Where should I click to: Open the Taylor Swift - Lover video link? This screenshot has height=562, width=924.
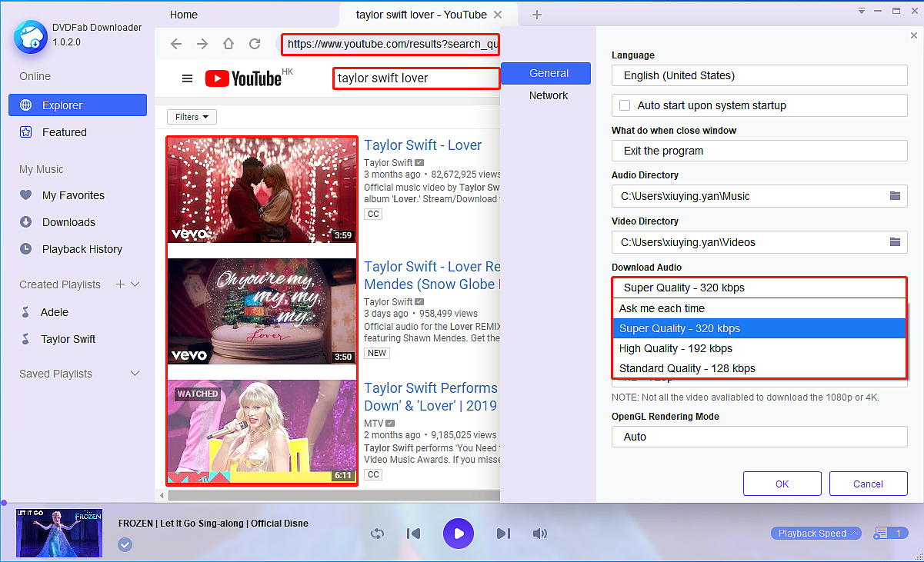click(422, 145)
